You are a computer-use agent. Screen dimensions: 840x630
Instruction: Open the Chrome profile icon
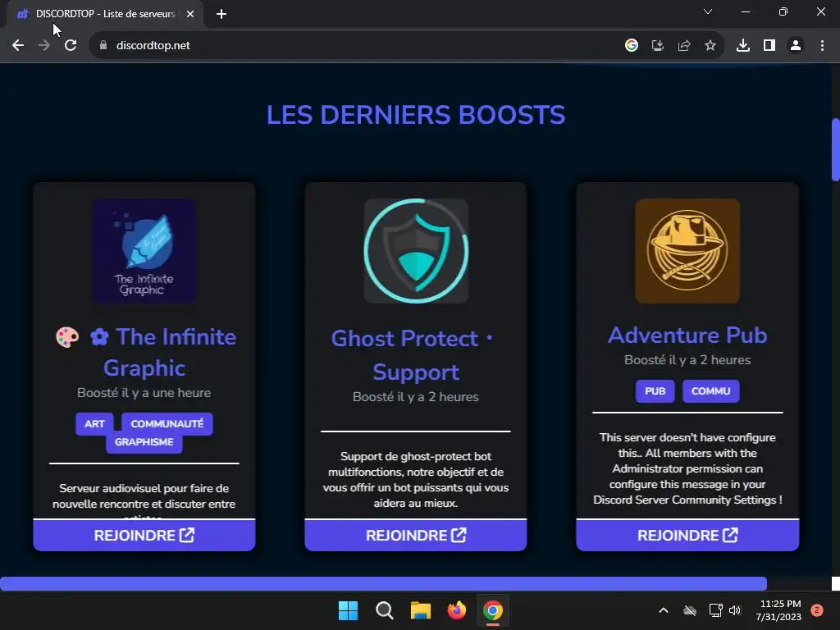796,46
